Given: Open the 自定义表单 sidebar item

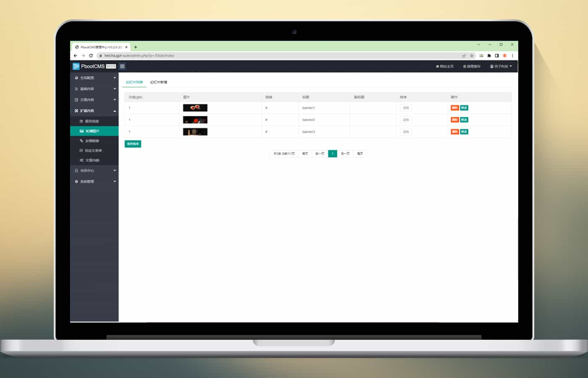Looking at the screenshot, I should click(94, 150).
